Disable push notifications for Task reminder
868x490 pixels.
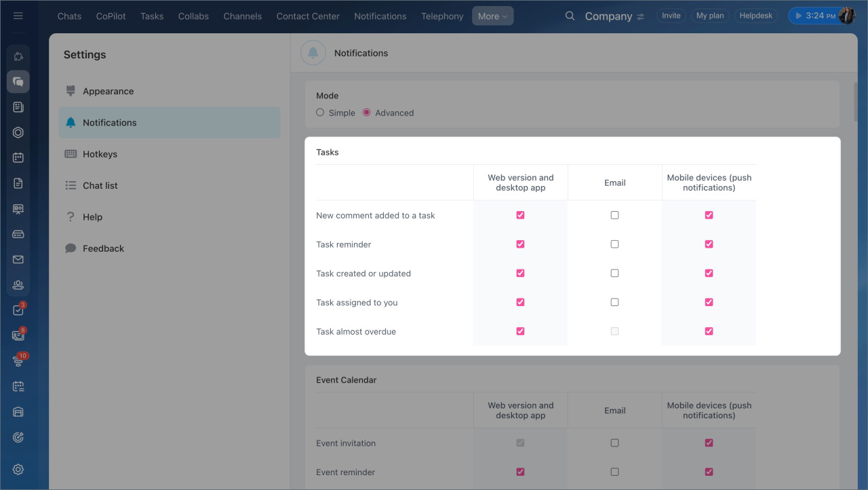pos(709,244)
